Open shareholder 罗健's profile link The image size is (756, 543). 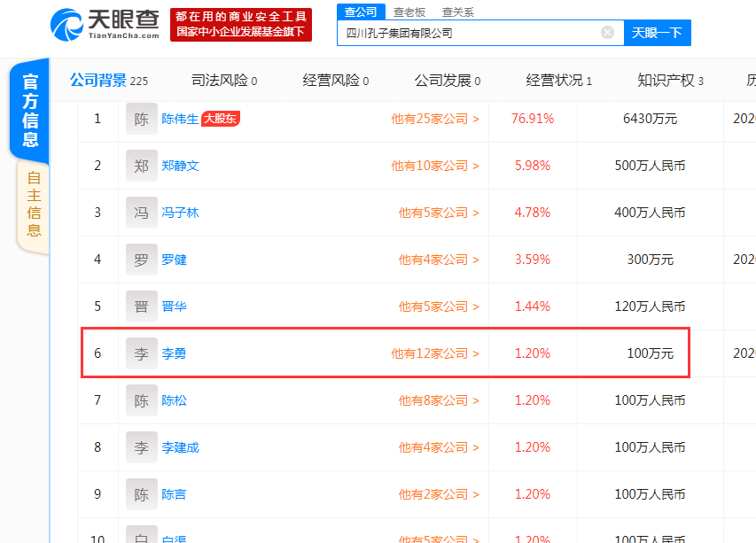174,260
